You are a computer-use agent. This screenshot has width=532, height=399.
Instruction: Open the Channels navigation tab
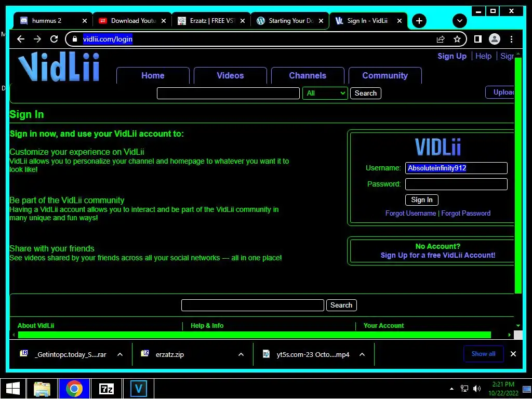[x=308, y=75]
